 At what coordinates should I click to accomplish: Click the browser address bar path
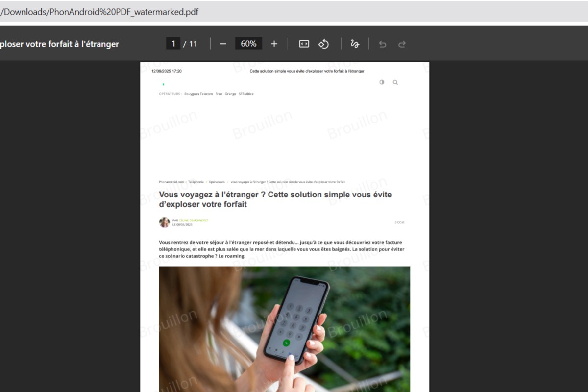click(x=100, y=12)
